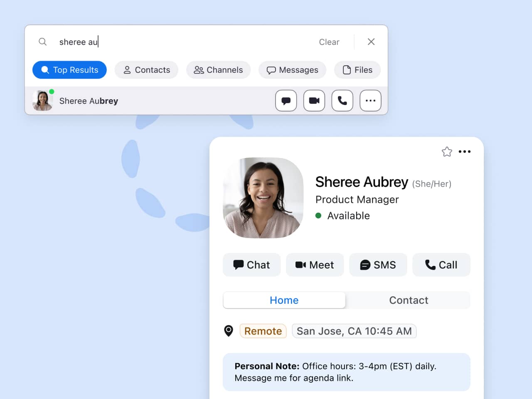Filter search results by Files
532x399 pixels.
357,70
